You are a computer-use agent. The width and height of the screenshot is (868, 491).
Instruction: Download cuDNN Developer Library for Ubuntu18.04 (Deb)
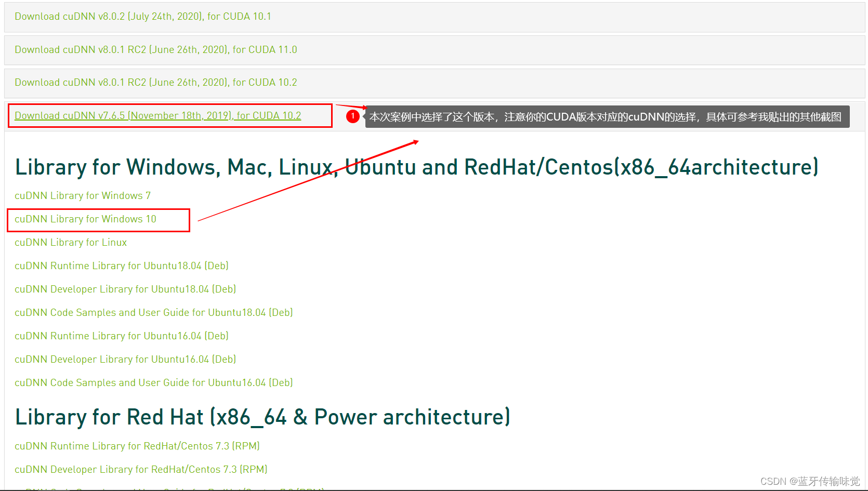click(125, 289)
